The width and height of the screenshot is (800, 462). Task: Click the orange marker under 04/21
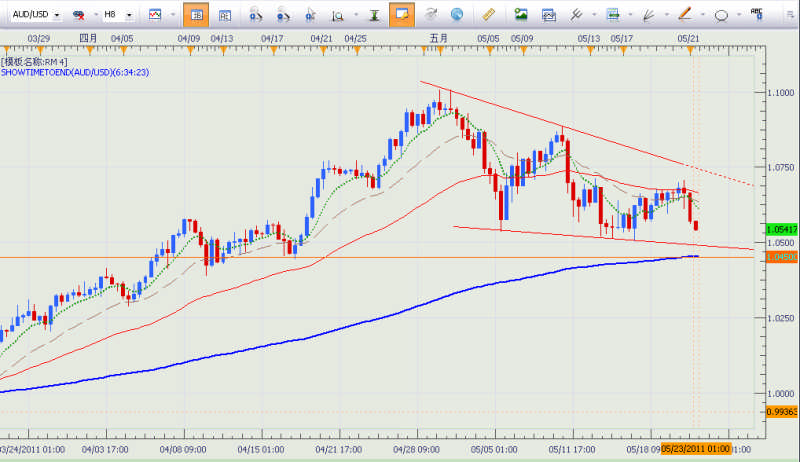coord(322,50)
